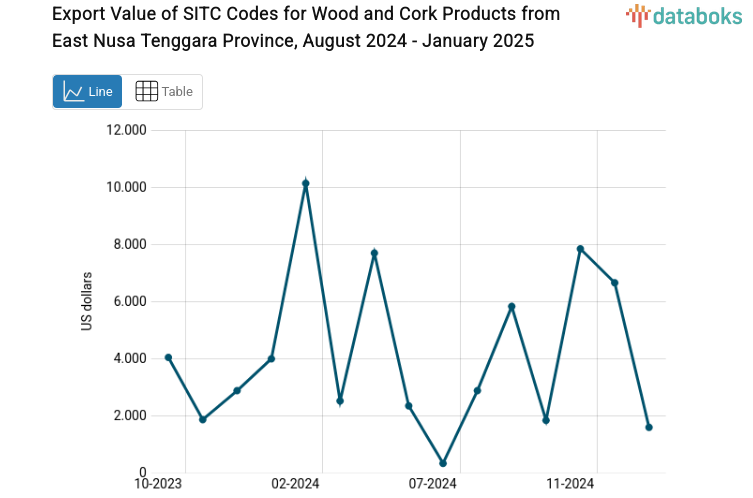Click the data point just before the highest peak
The height and width of the screenshot is (498, 753).
pos(271,358)
